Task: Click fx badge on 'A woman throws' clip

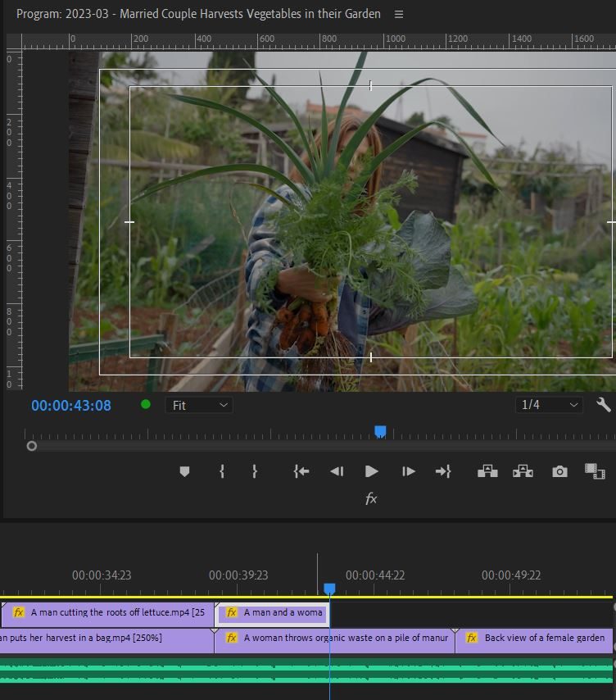Action: 232,638
